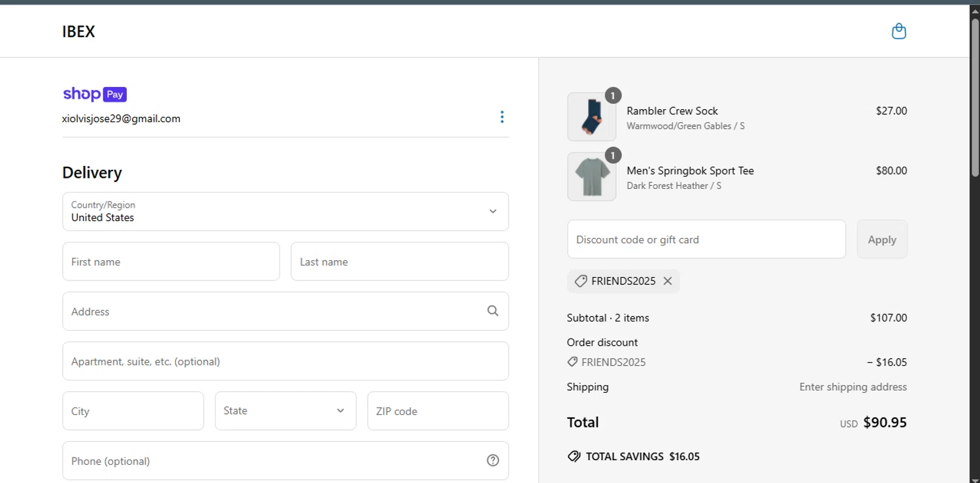Image resolution: width=980 pixels, height=483 pixels.
Task: Click the Shop Pay logo
Action: (x=95, y=94)
